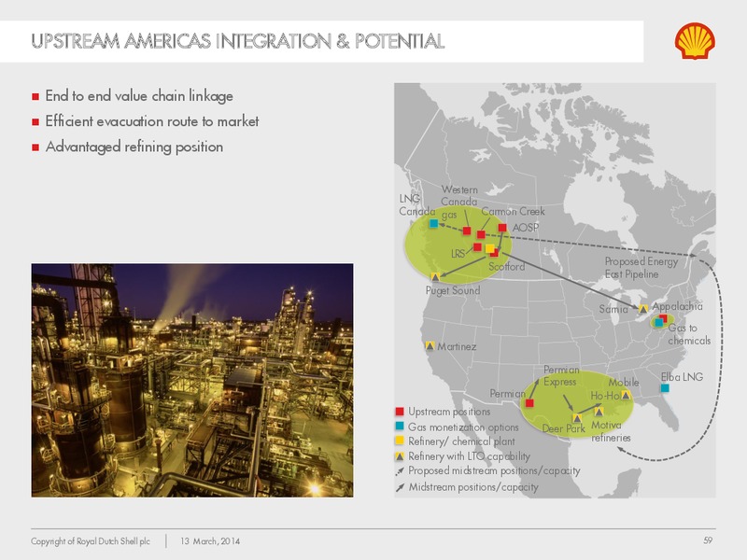The image size is (747, 560).
Task: Click the bullet 'End to end value chain linkage'
Action: tap(139, 96)
